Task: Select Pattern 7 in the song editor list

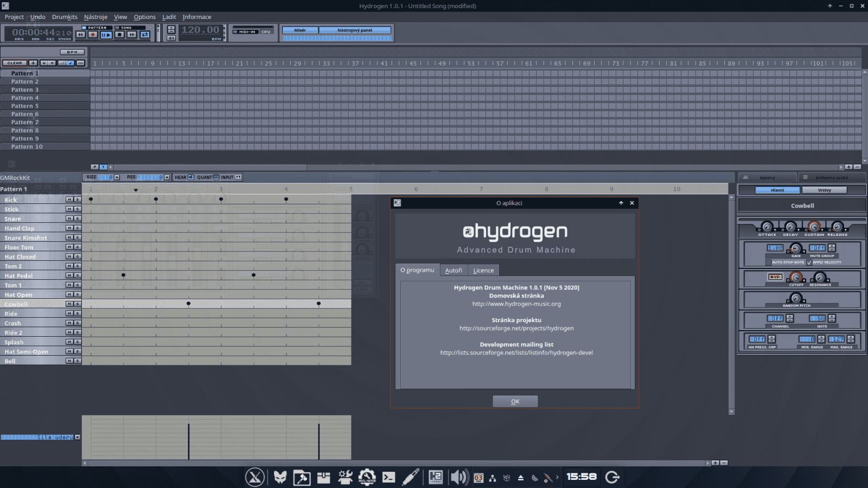Action: [45, 122]
